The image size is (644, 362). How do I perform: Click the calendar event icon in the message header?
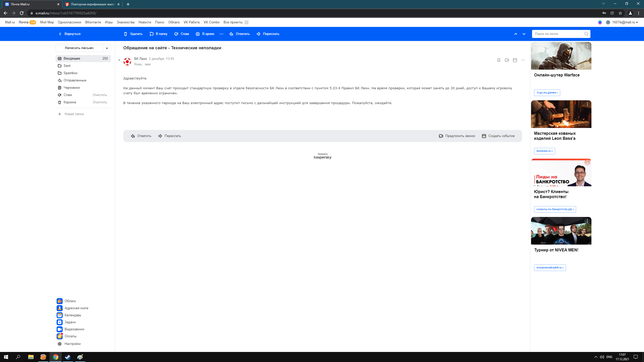point(515,60)
